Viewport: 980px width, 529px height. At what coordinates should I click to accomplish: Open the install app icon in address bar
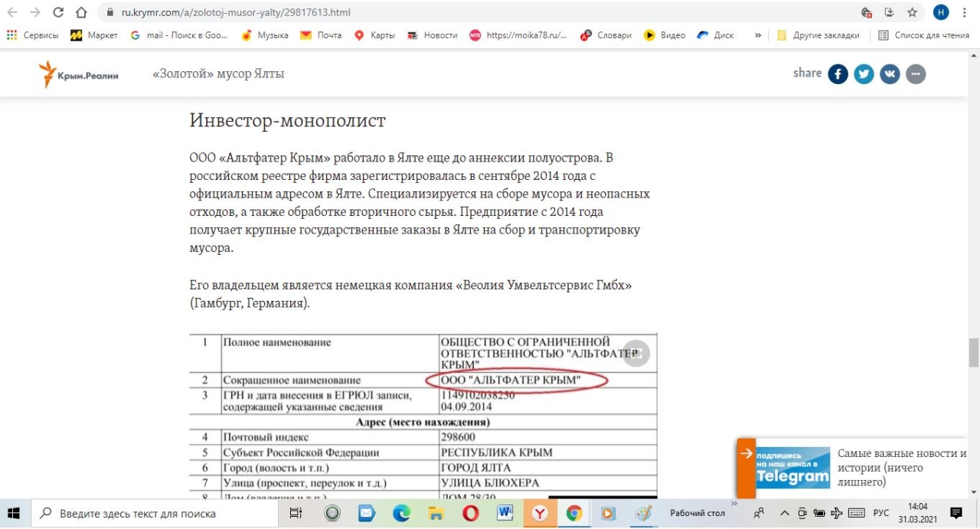click(x=889, y=12)
